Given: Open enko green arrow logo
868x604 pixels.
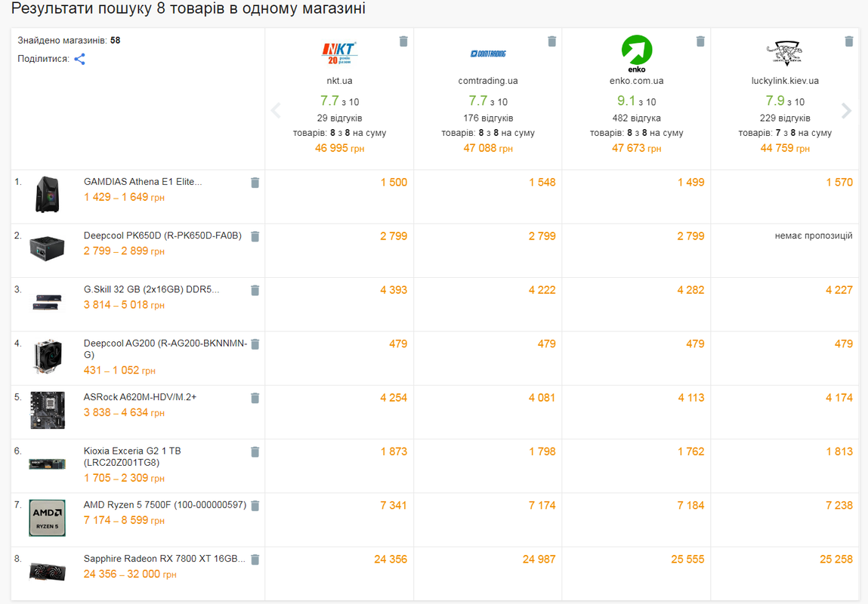Looking at the screenshot, I should (637, 54).
